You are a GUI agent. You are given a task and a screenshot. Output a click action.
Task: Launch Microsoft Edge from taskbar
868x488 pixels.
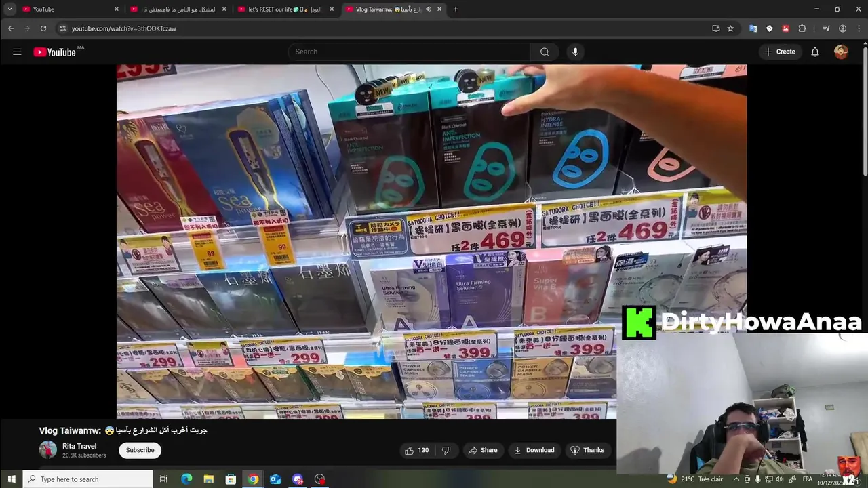(186, 479)
